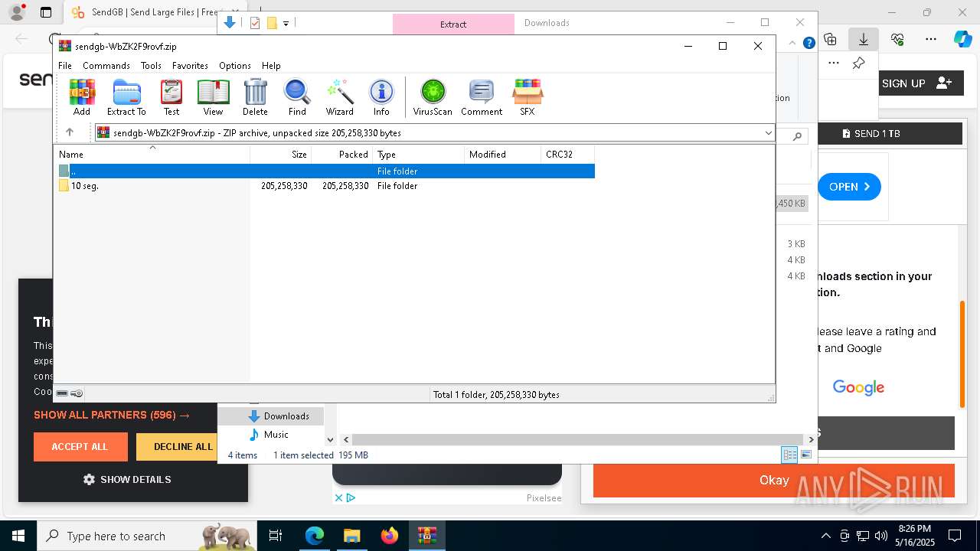The width and height of the screenshot is (980, 551).
Task: Go up one folder level arrow
Action: (x=70, y=132)
